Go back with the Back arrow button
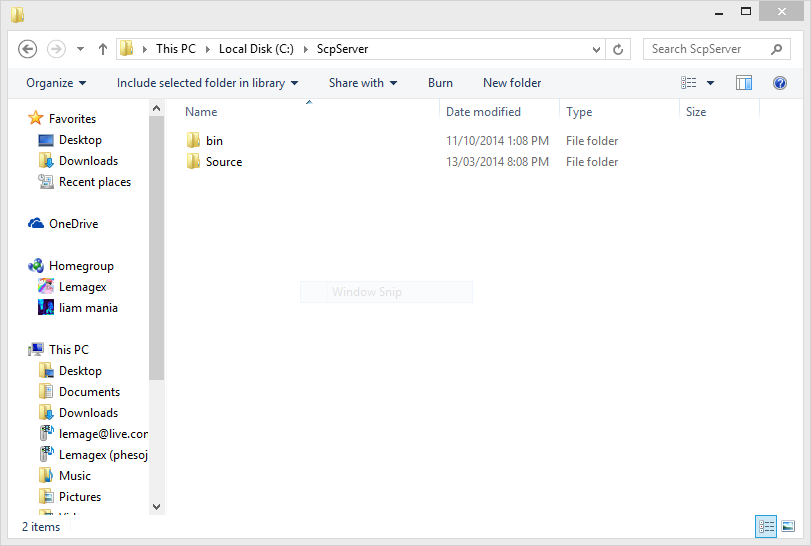This screenshot has height=546, width=811. [x=27, y=49]
